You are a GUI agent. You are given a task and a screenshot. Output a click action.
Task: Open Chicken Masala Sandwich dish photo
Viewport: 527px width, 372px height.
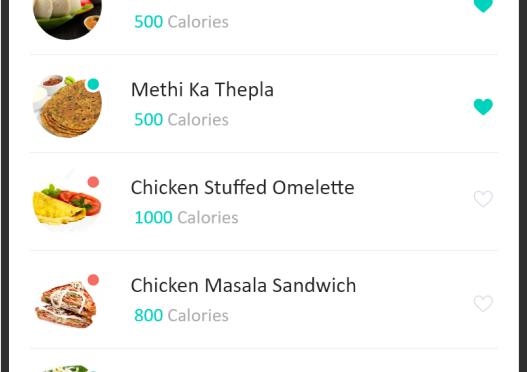pyautogui.click(x=67, y=303)
